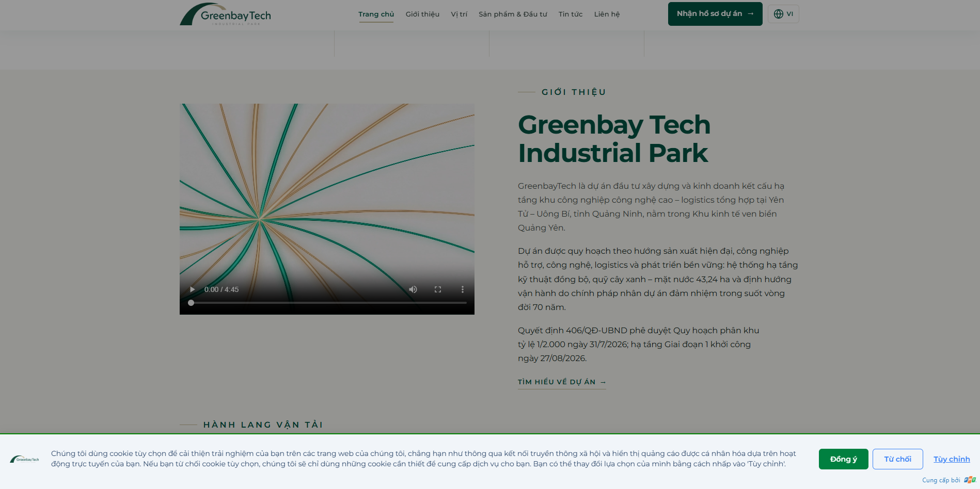
Task: Click Nhận hồ sơ dự án button
Action: (715, 14)
